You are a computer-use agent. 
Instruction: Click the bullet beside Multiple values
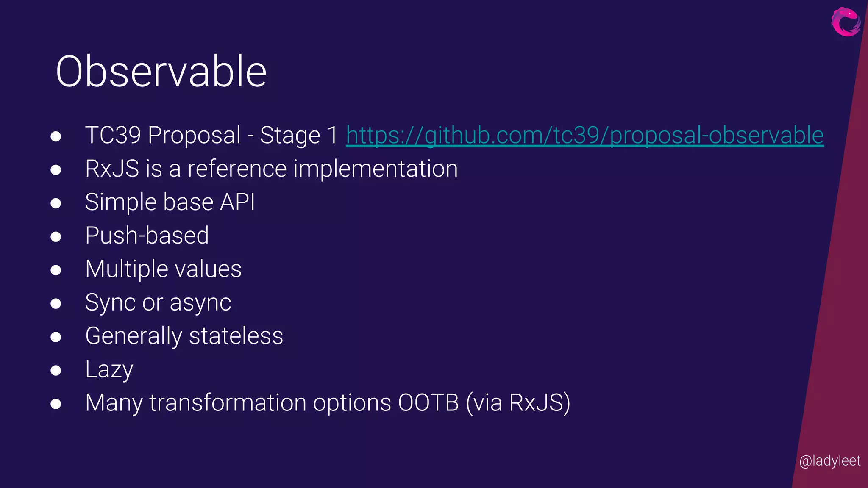pos(56,270)
